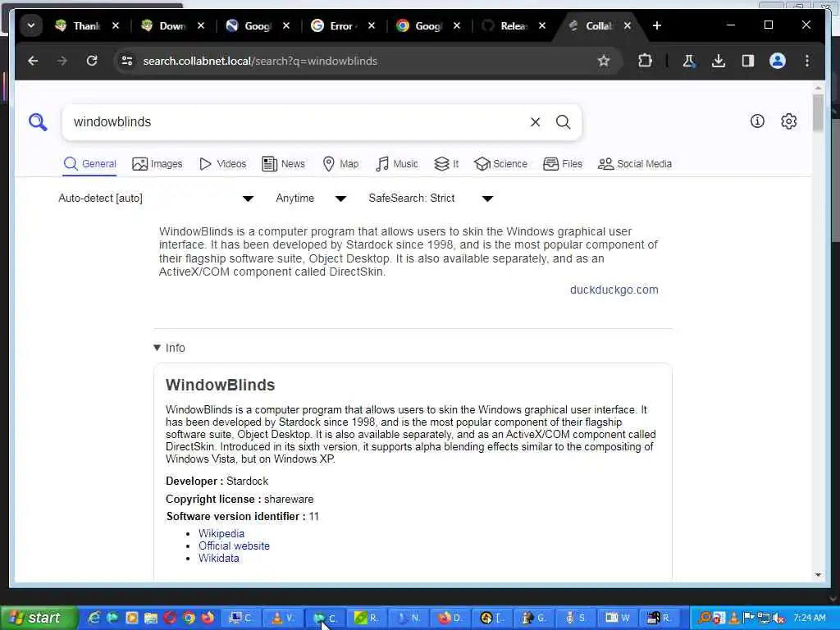
Task: Open Chrome three-dot menu
Action: tap(807, 61)
